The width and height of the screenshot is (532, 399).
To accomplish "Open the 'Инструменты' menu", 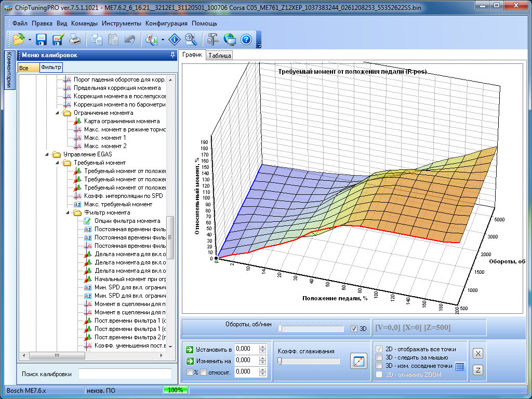I will tap(122, 23).
